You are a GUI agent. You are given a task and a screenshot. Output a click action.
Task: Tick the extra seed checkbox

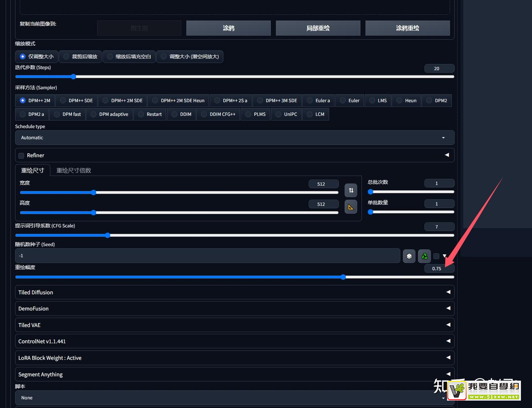(x=436, y=256)
